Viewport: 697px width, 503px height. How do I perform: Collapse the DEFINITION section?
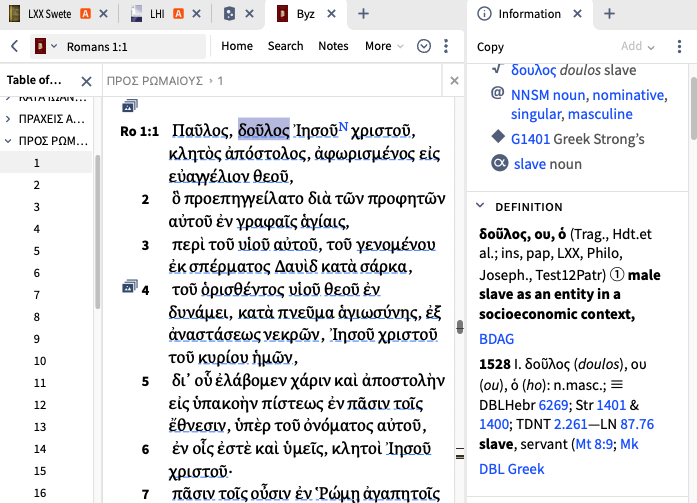point(480,206)
